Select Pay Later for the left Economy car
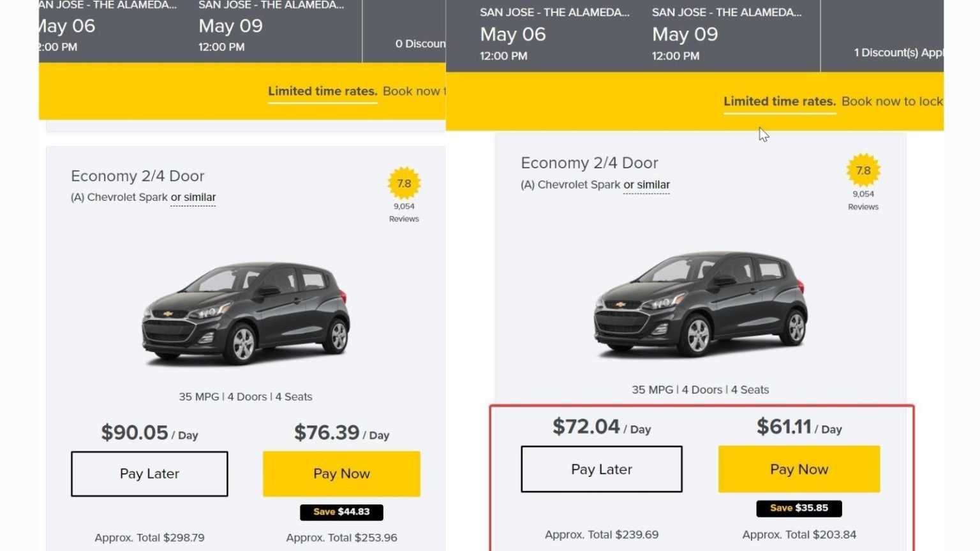Viewport: 980px width, 551px height. coord(149,474)
